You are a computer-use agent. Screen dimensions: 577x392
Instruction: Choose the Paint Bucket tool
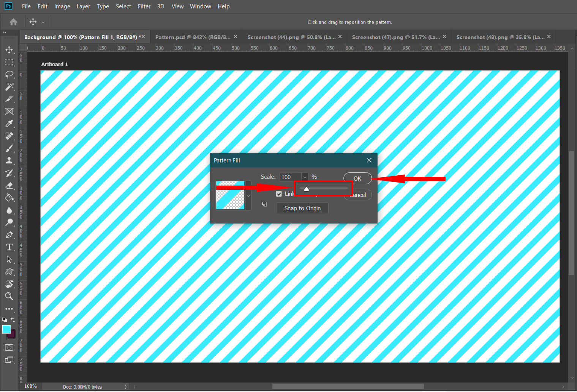9,198
